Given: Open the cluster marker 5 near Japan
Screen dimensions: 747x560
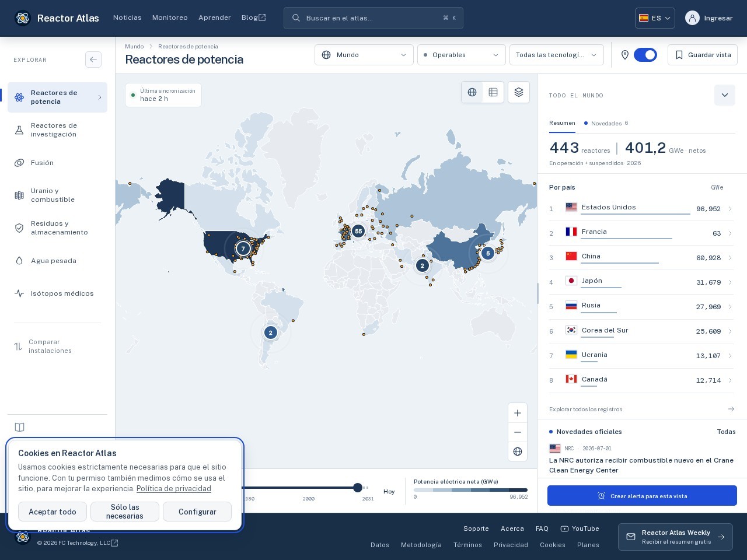Looking at the screenshot, I should (x=488, y=253).
